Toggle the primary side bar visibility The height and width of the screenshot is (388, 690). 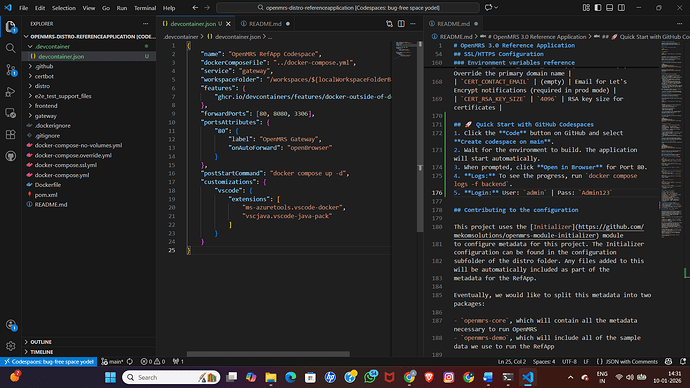[x=598, y=7]
